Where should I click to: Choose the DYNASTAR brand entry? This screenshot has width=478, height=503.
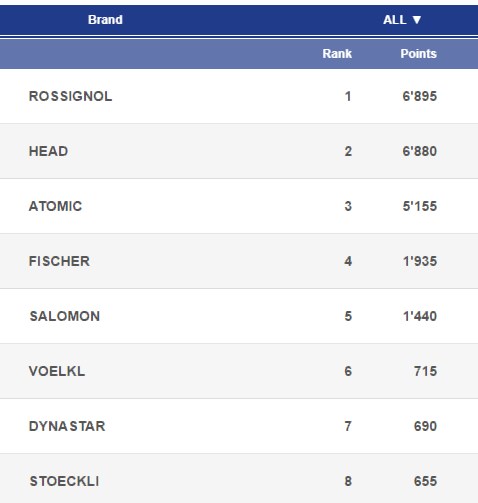[x=67, y=426]
